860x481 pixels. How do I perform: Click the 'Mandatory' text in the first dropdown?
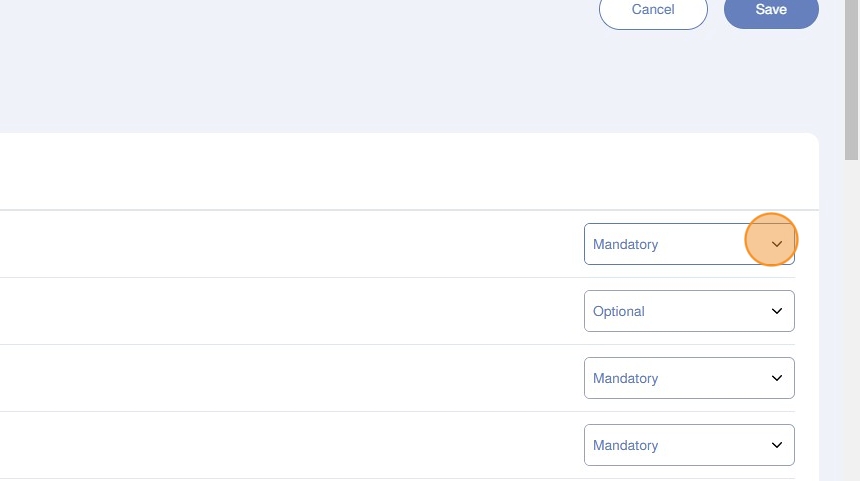coord(626,244)
